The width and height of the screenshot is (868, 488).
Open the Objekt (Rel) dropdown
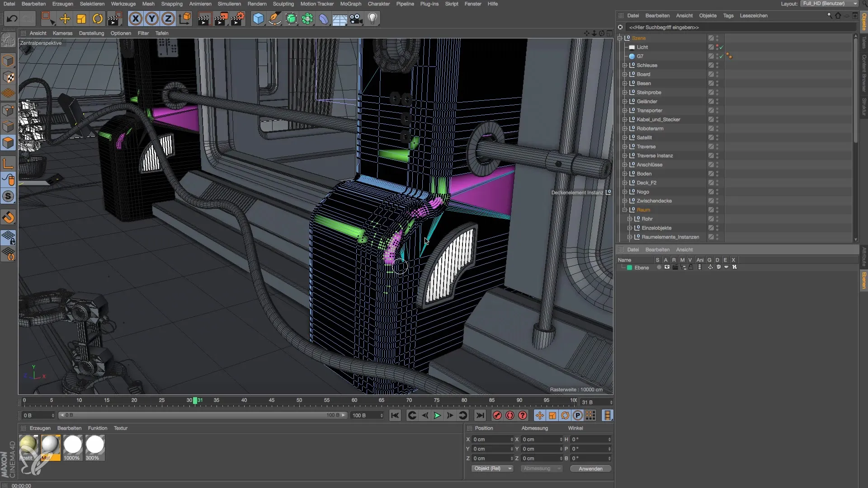pyautogui.click(x=491, y=469)
